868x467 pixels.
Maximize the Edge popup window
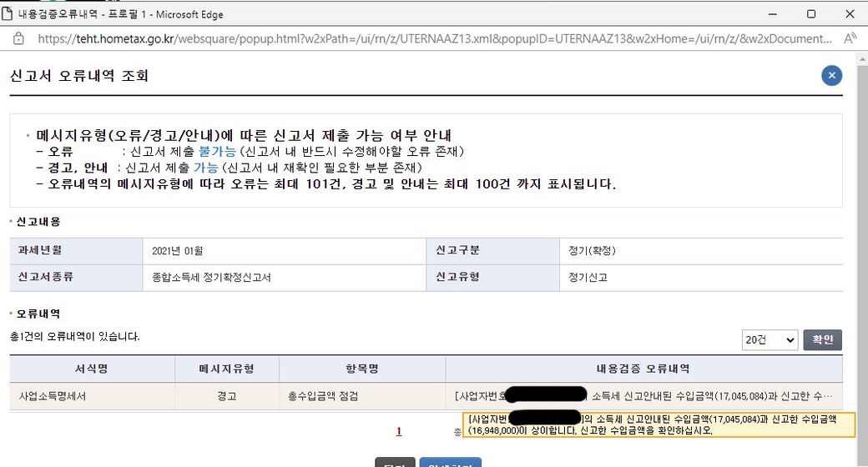click(810, 14)
